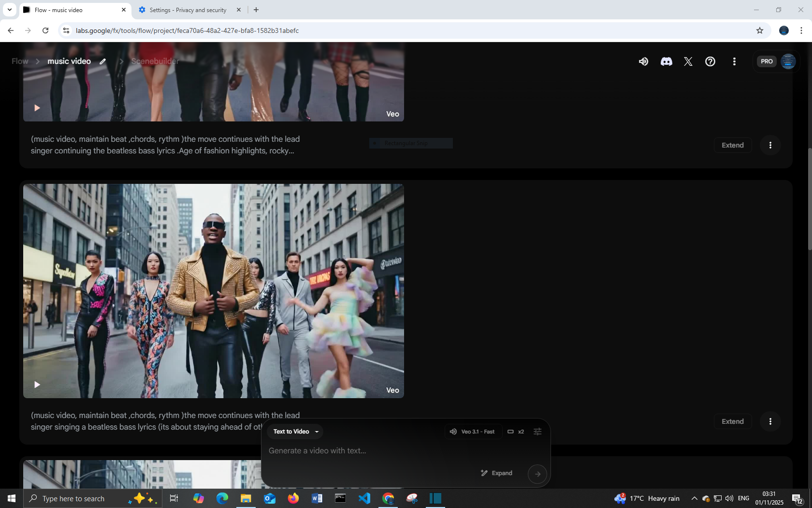Click the Generate a video with text field

396,450
